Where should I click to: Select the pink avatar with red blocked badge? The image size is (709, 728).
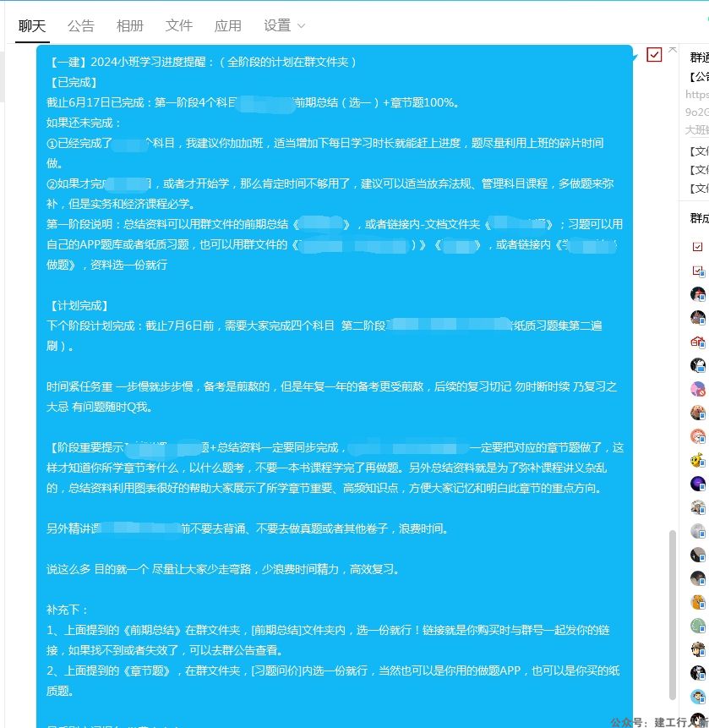(x=698, y=389)
